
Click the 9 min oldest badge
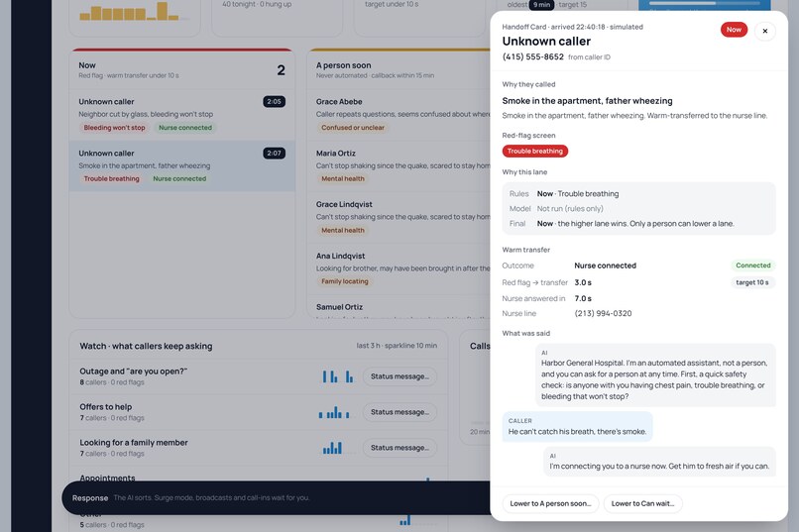[x=541, y=5]
